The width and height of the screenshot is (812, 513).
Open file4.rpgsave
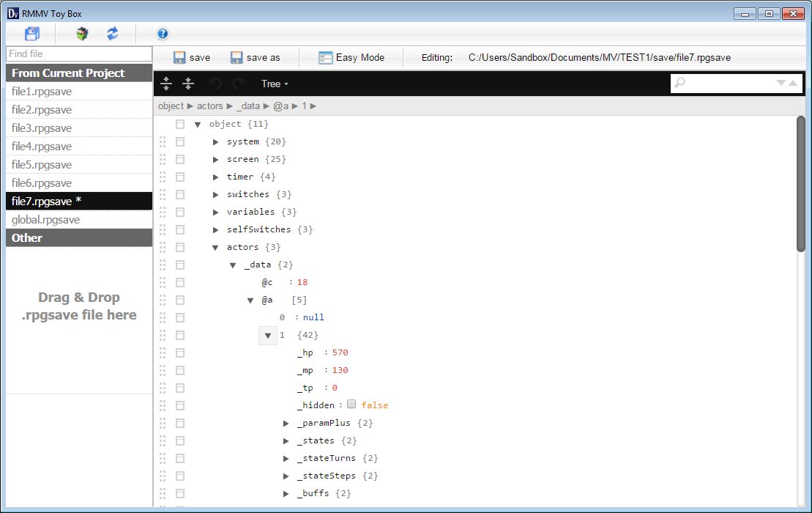point(79,146)
